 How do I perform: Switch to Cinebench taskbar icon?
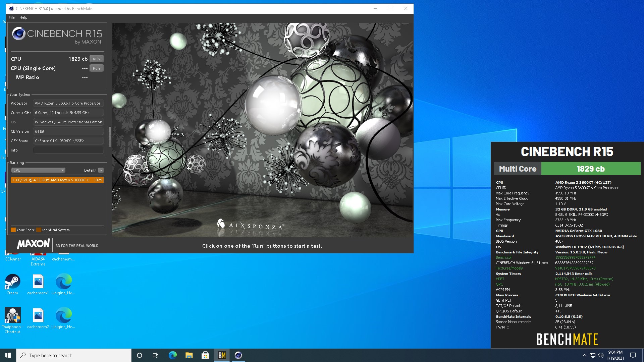pyautogui.click(x=238, y=355)
